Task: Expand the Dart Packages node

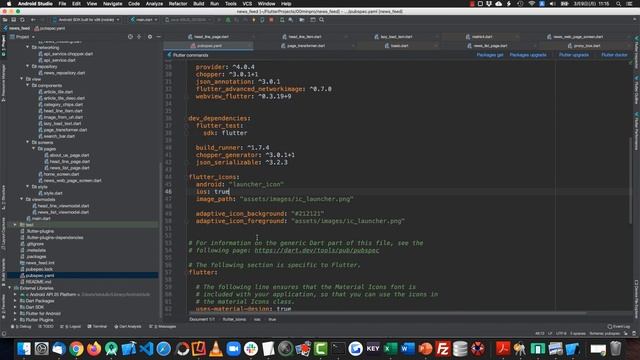Action: coord(16,300)
